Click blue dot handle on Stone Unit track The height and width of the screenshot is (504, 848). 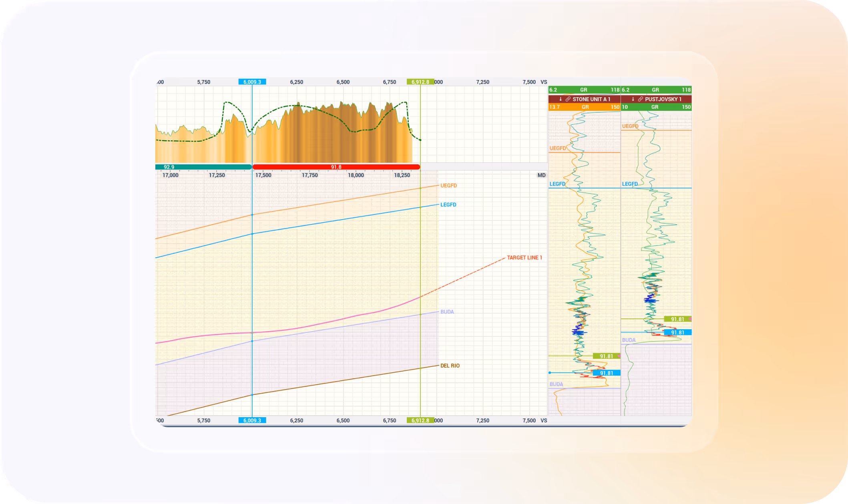pos(550,373)
